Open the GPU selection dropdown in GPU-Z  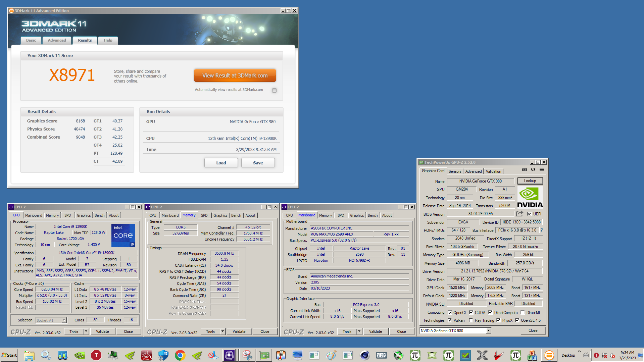(489, 330)
